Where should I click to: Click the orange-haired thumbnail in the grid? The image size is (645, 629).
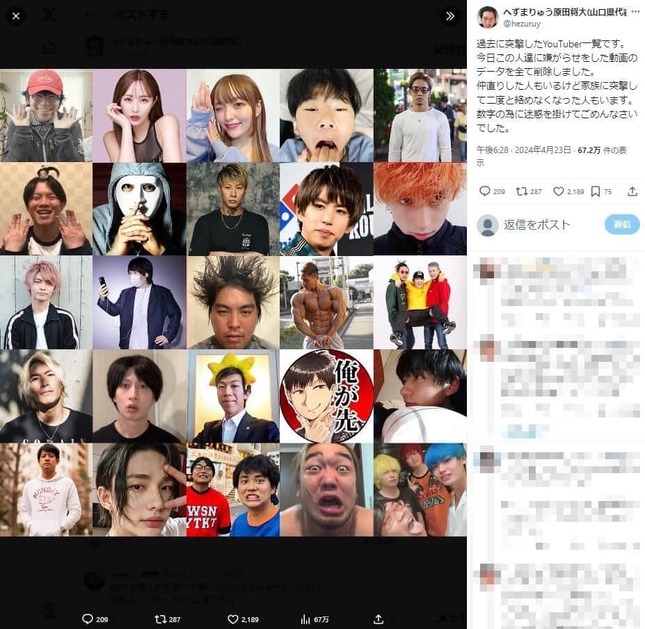(420, 208)
